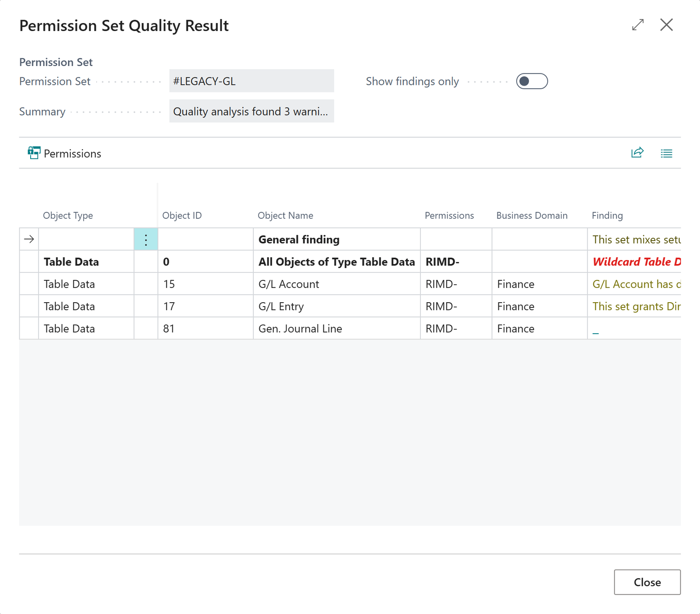The width and height of the screenshot is (700, 614).
Task: Click Permissions column header
Action: click(449, 216)
